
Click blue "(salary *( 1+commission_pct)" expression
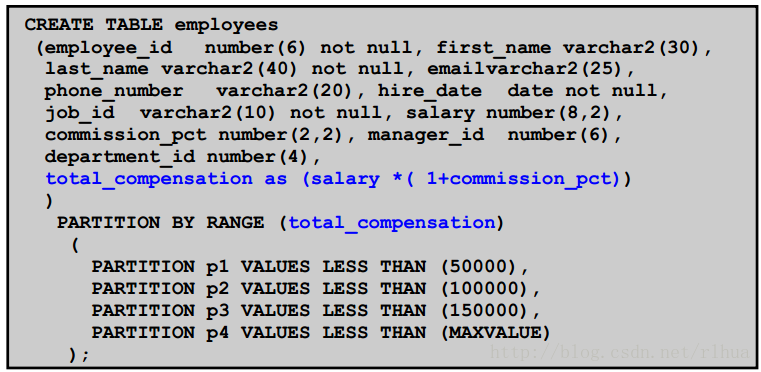click(462, 179)
